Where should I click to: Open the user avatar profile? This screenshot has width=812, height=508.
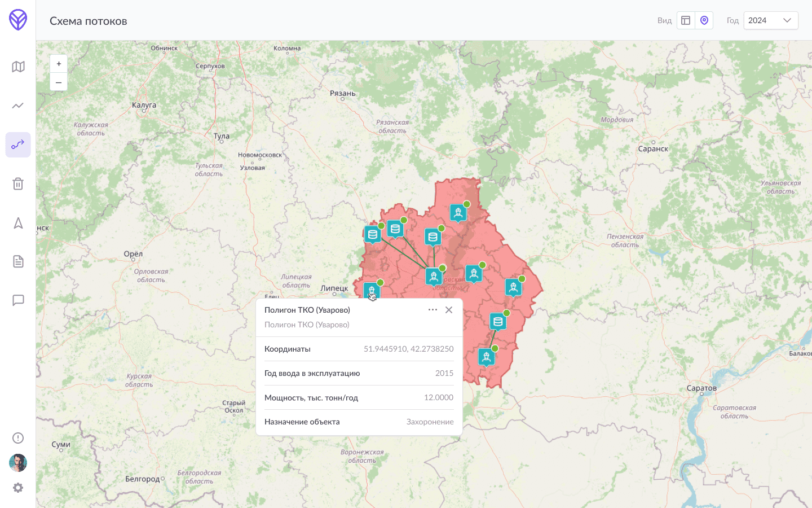pyautogui.click(x=18, y=463)
